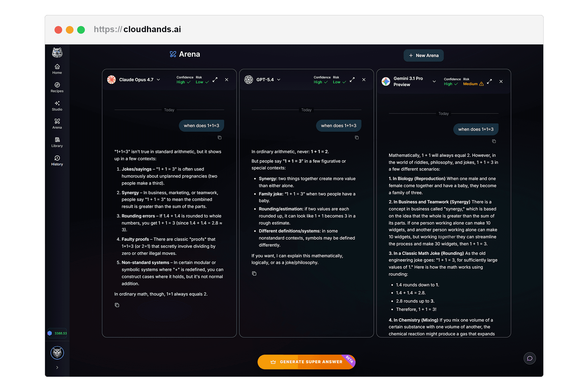Screen dimensions: 588x392
Task: Open the Library section
Action: 57,142
